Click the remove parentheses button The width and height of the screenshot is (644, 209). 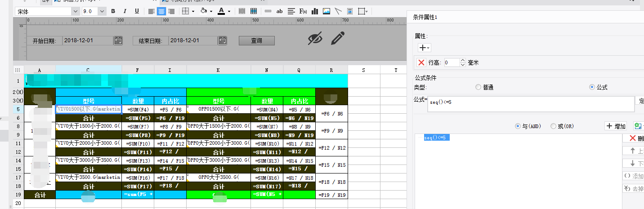[633, 189]
